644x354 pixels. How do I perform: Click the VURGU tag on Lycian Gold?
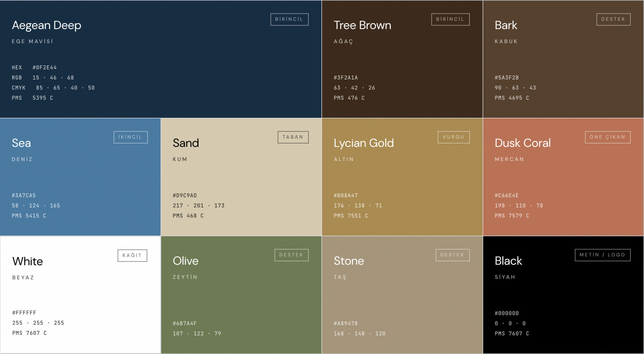tap(453, 137)
